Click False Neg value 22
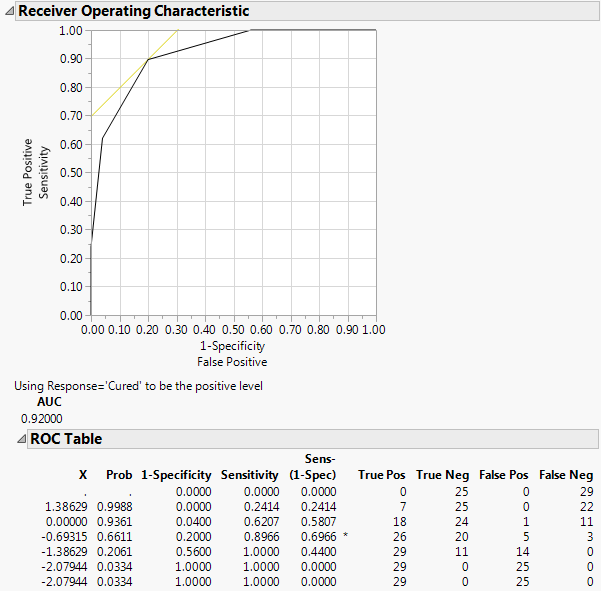Viewport: 601px width, 591px height. tap(587, 507)
